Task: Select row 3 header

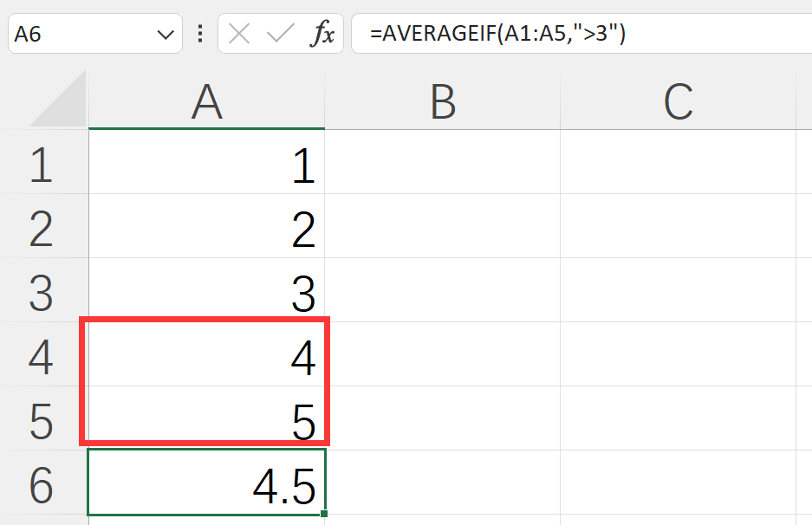Action: click(x=42, y=294)
